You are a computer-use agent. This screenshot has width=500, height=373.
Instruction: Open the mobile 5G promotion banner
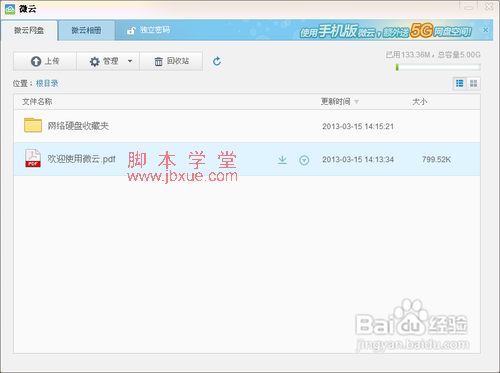(x=386, y=31)
